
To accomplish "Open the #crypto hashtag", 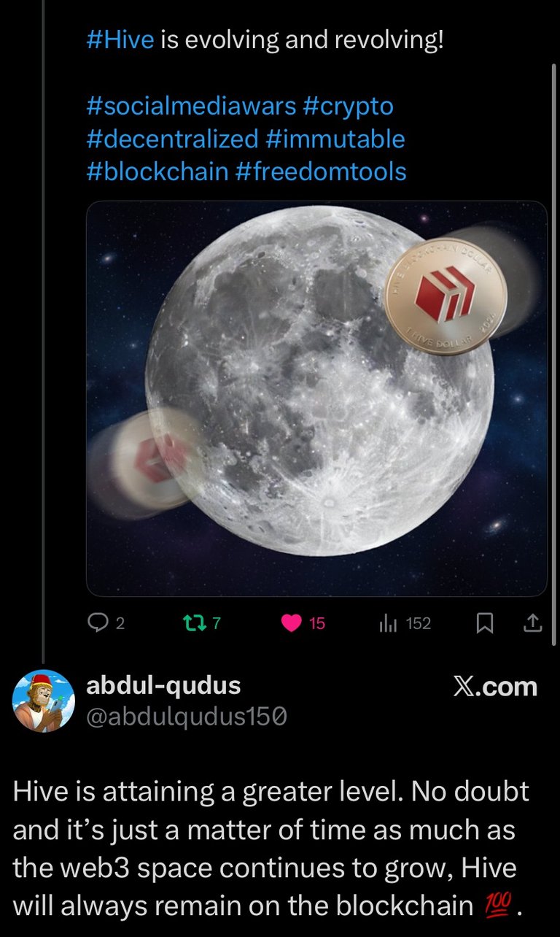I will (x=348, y=107).
